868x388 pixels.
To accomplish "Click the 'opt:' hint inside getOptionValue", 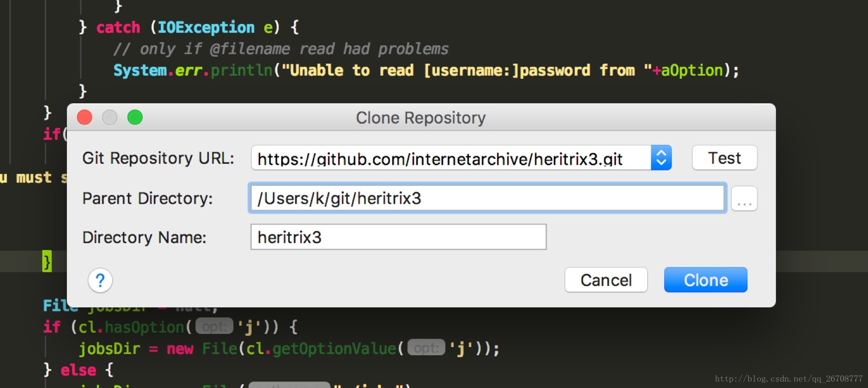I will [426, 348].
